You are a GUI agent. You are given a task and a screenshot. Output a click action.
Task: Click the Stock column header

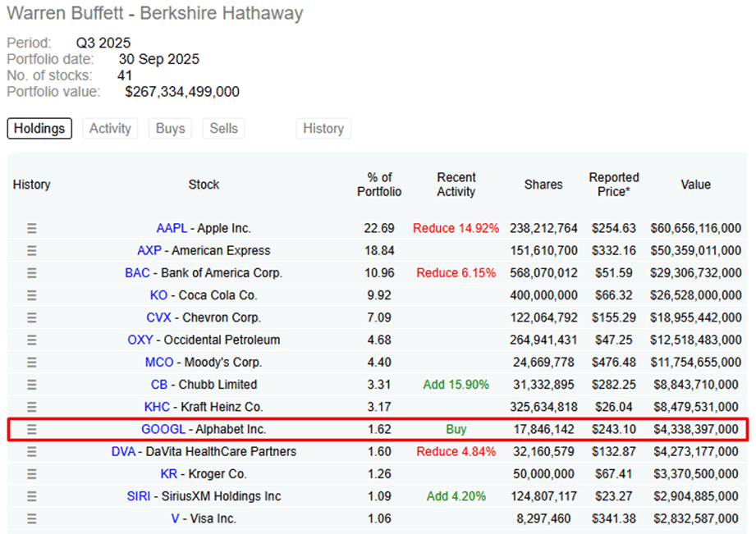pyautogui.click(x=204, y=185)
